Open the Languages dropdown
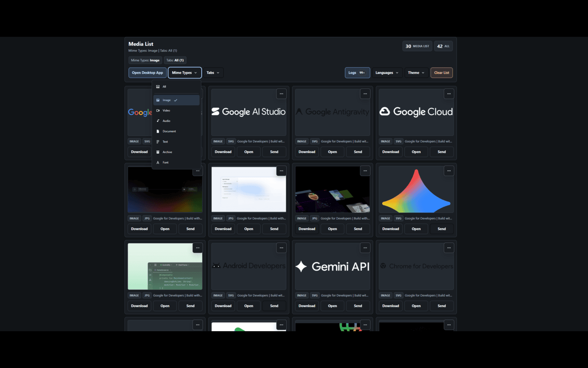This screenshot has width=588, height=368. tap(387, 73)
